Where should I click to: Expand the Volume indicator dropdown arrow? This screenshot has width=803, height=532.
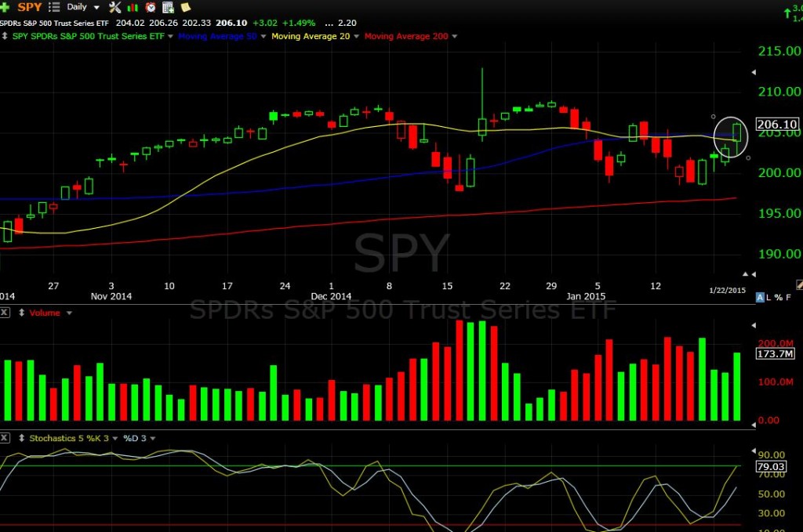[69, 313]
